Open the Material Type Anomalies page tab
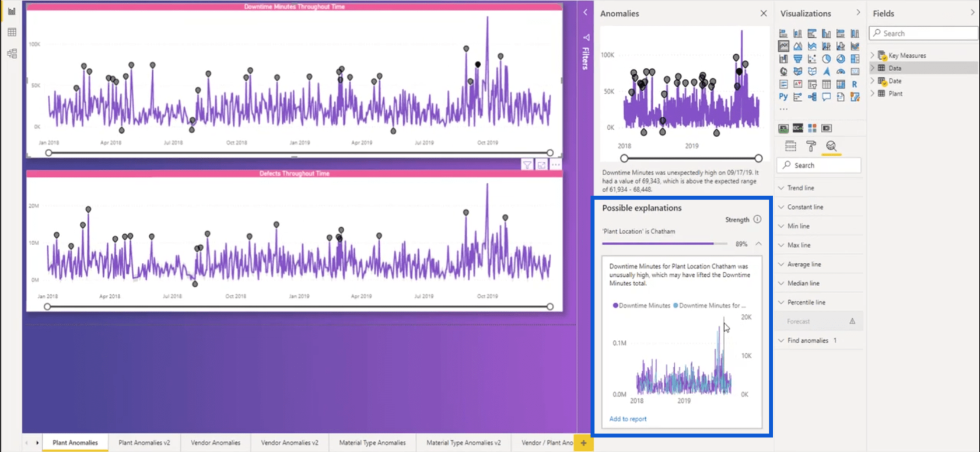Screen dimensions: 980x452 [372, 443]
